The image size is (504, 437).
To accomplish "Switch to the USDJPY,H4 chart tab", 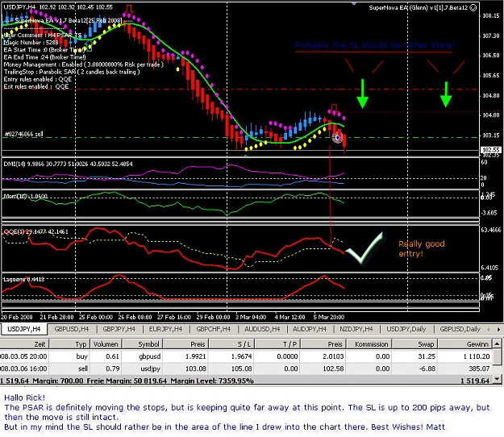I will click(x=23, y=329).
